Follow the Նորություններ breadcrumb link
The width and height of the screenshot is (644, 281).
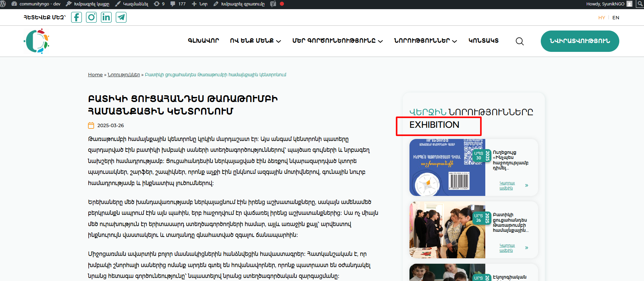tap(124, 75)
